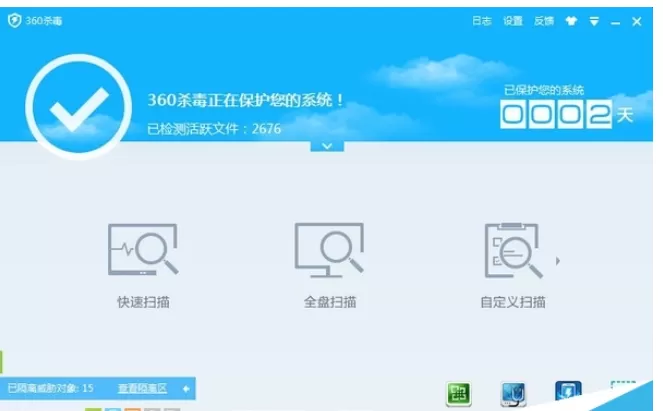The image size is (663, 411).
Task: Open the monitor with stethoscope tool icon
Action: (x=513, y=394)
